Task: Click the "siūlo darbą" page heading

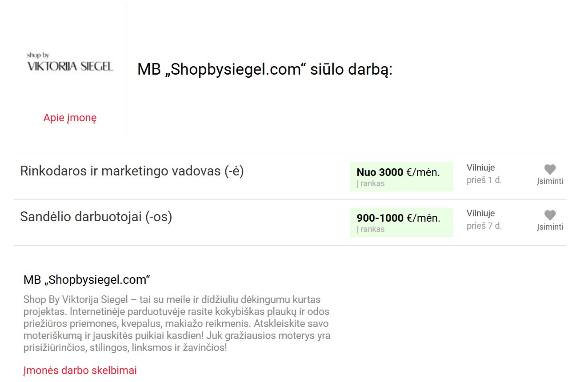Action: coord(265,69)
